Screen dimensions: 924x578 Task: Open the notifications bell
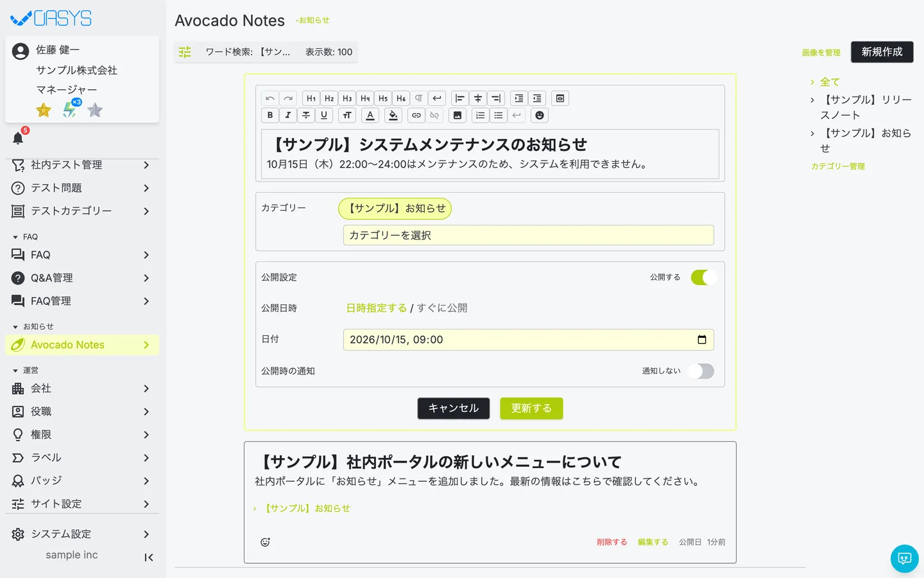(18, 138)
